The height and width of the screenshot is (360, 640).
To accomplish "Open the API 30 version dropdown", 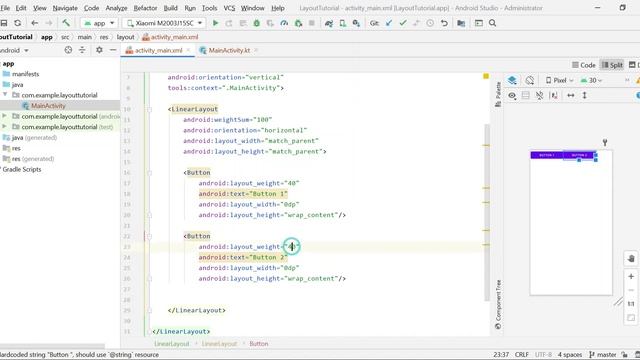I will point(591,80).
